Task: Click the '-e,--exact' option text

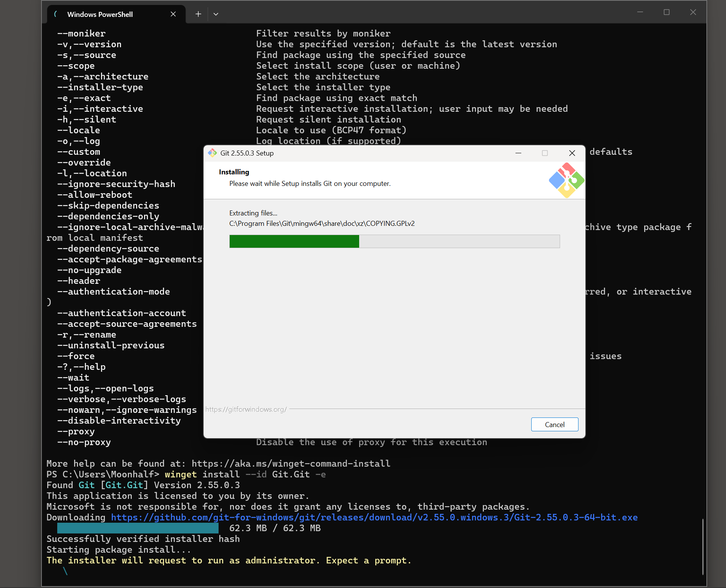Action: pyautogui.click(x=84, y=98)
